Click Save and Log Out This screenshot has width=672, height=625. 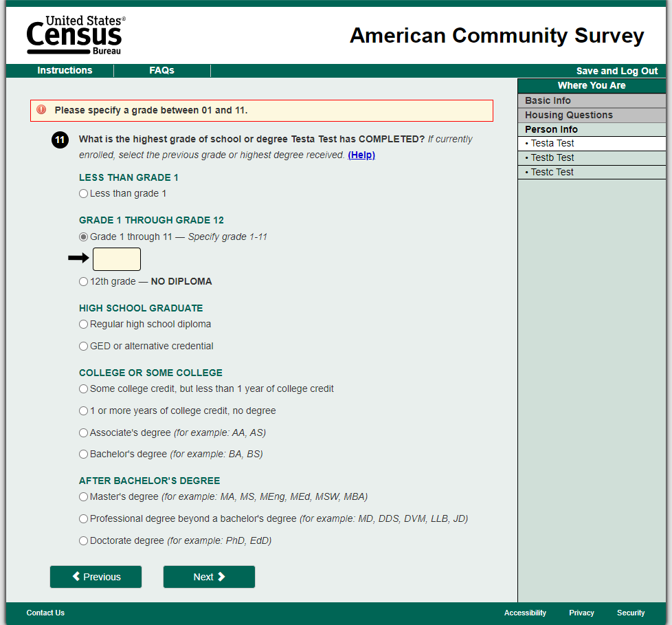click(x=616, y=72)
